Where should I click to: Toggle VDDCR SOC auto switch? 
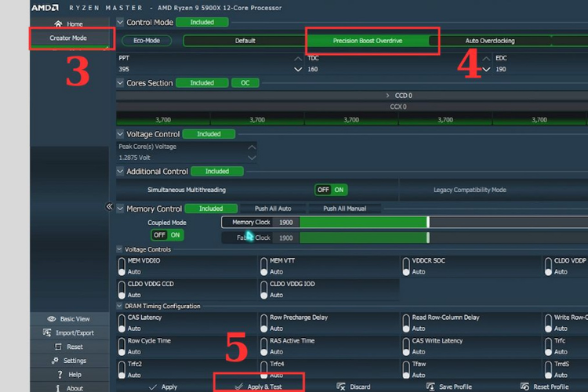click(406, 267)
